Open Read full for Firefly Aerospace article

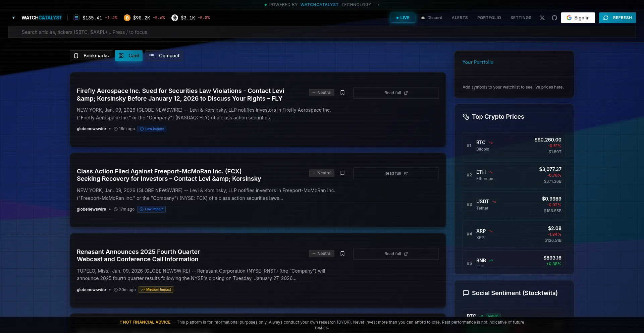point(396,93)
